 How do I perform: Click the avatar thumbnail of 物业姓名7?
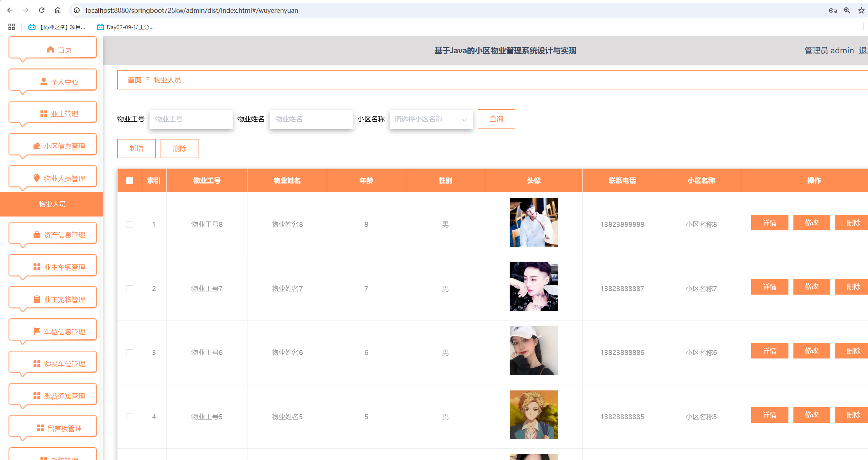533,287
